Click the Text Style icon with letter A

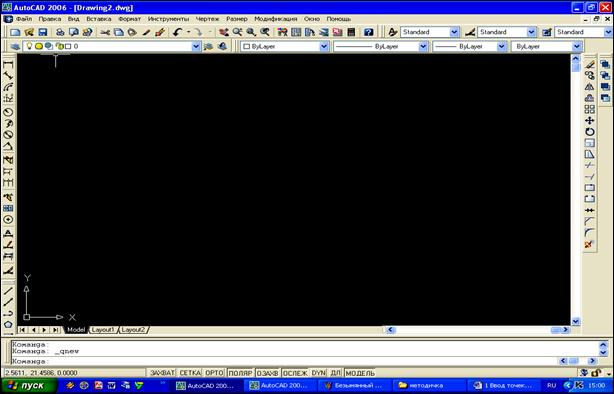(392, 32)
